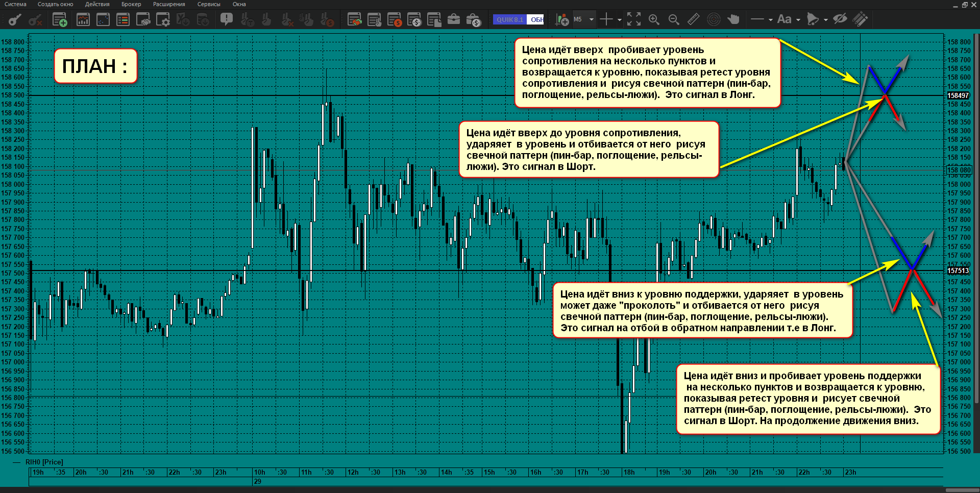Click the database export icon
Image resolution: width=980 pixels, height=493 pixels.
(x=203, y=20)
